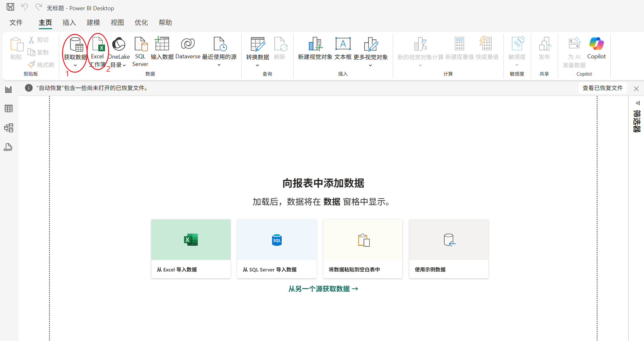Click the SQL Server icon

[141, 44]
